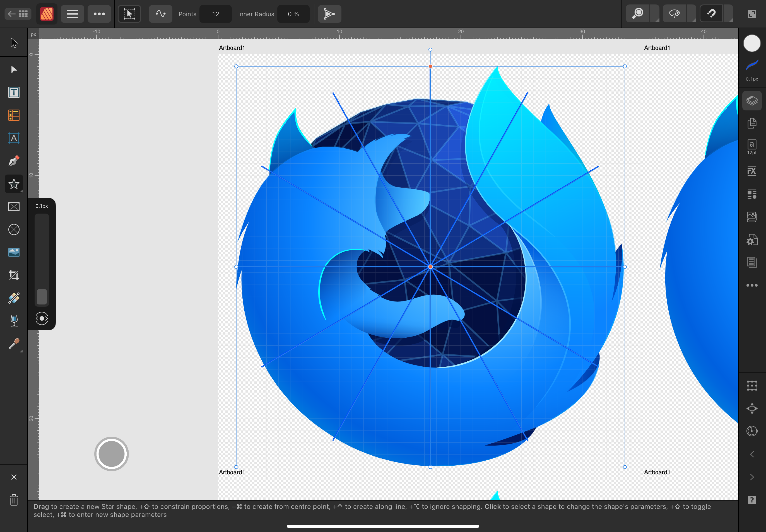Open the document hamburger menu
This screenshot has width=766, height=532.
pos(72,14)
